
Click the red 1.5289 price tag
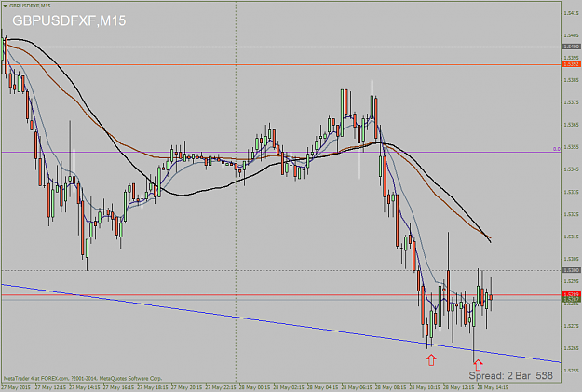point(571,294)
